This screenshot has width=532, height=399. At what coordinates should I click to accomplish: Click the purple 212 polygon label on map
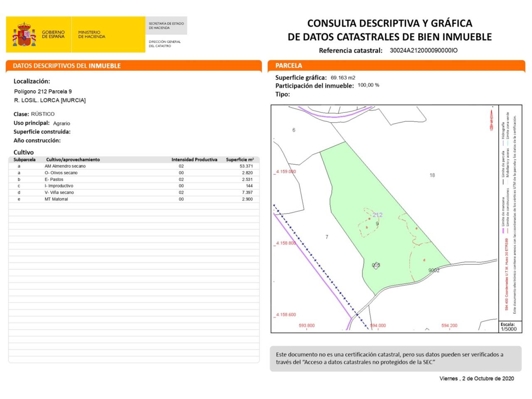point(377,215)
